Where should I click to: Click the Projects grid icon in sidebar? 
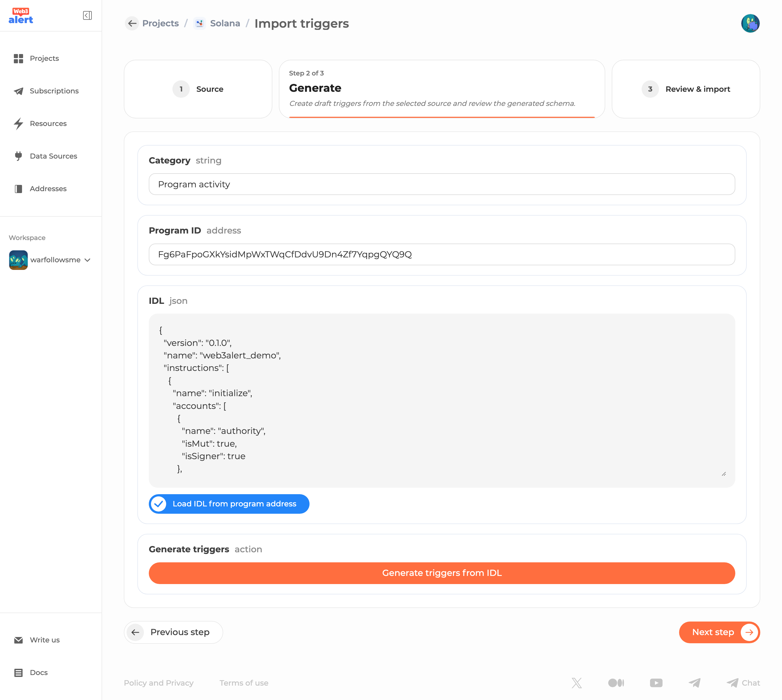tap(18, 58)
